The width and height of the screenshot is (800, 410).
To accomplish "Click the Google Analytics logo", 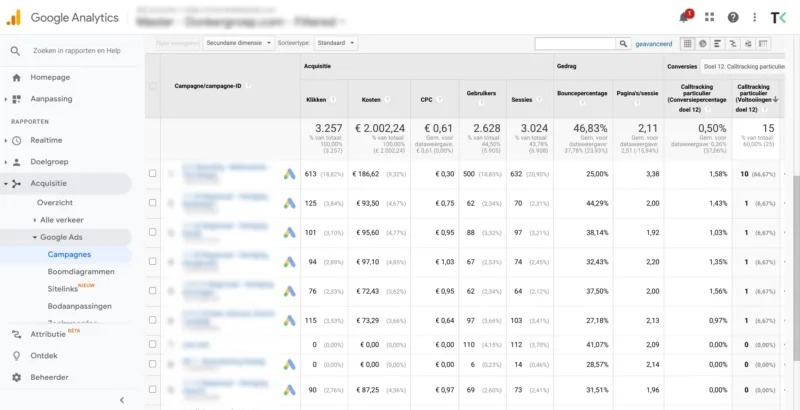I will [x=13, y=17].
